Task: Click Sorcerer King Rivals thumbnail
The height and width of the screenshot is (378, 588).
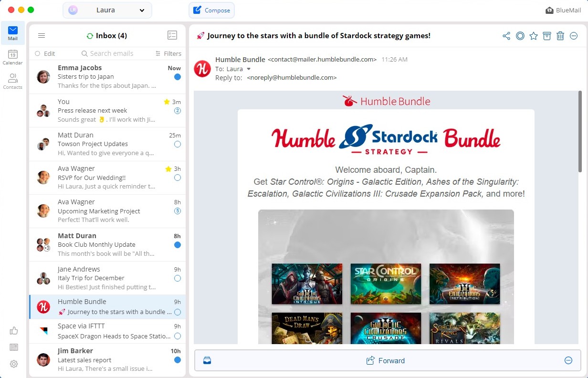Action: click(x=464, y=328)
